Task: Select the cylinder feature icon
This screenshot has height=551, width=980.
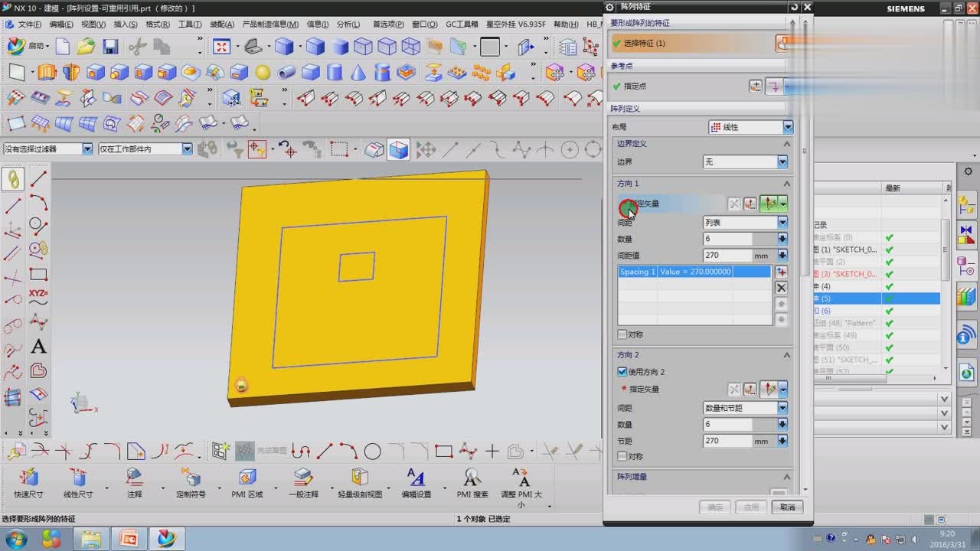Action: 334,73
